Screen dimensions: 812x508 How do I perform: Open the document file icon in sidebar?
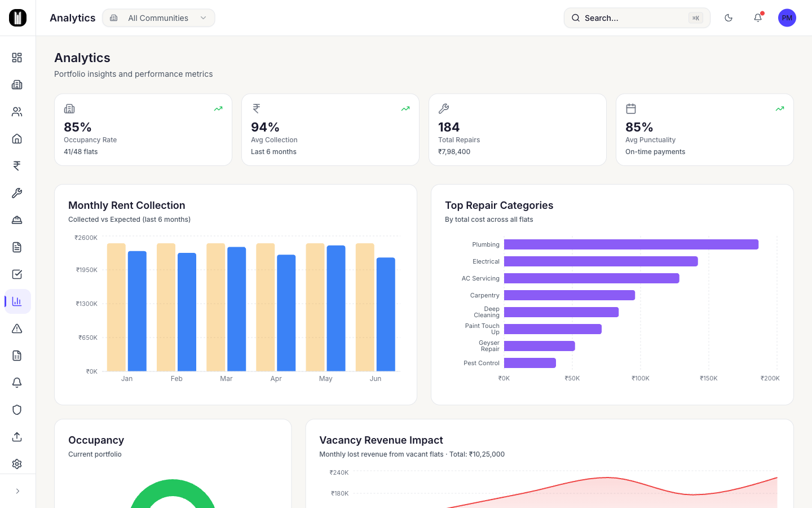17,247
